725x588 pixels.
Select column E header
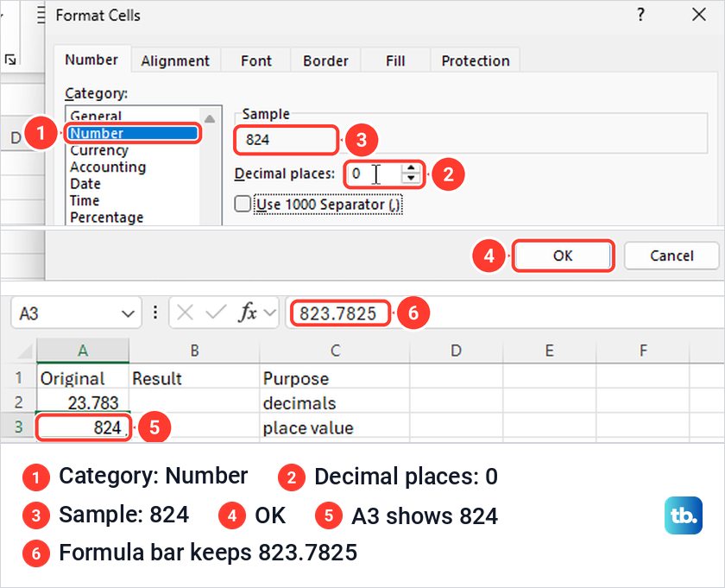pos(549,351)
